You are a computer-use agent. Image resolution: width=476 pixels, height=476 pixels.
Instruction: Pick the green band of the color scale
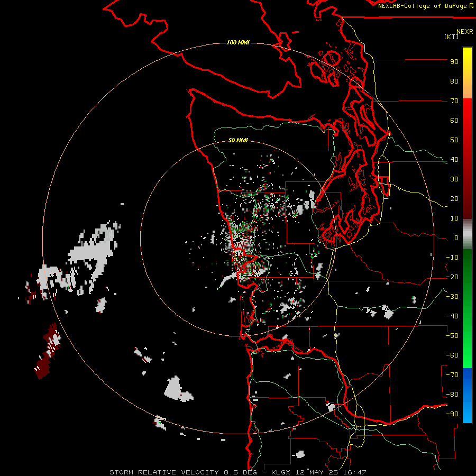click(467, 308)
